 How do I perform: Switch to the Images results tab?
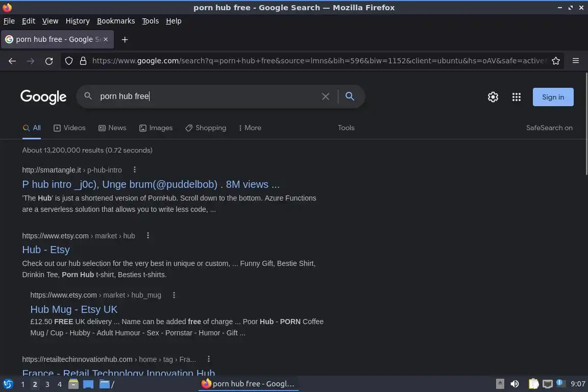156,128
